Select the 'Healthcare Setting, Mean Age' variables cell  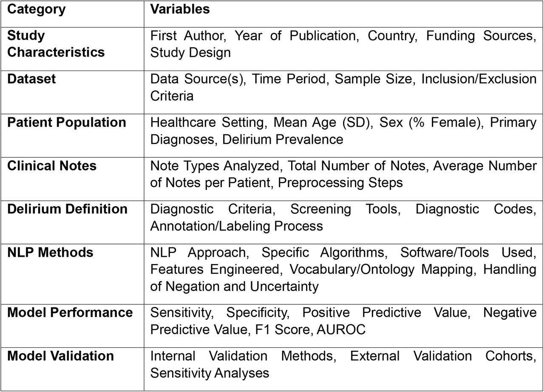(343, 131)
